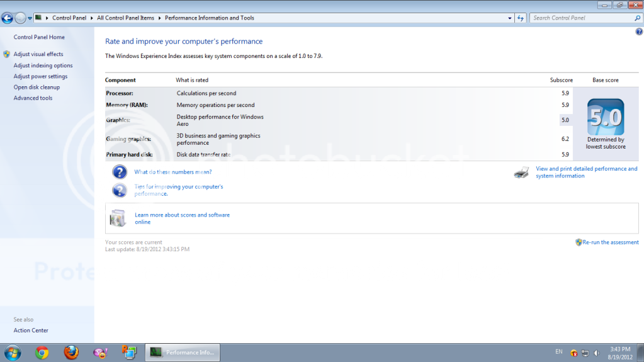Screen dimensions: 644x362
Task: Click the Windows Start orb
Action: (13, 353)
